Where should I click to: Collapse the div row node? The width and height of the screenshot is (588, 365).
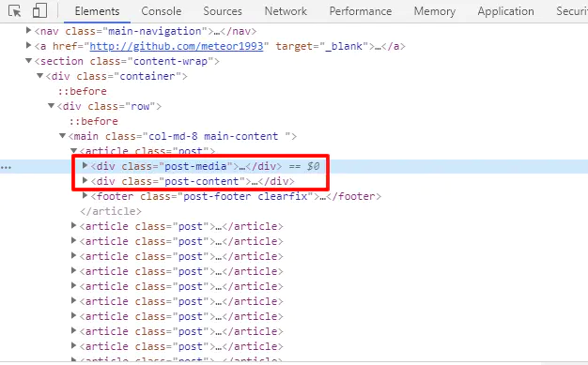[x=51, y=106]
